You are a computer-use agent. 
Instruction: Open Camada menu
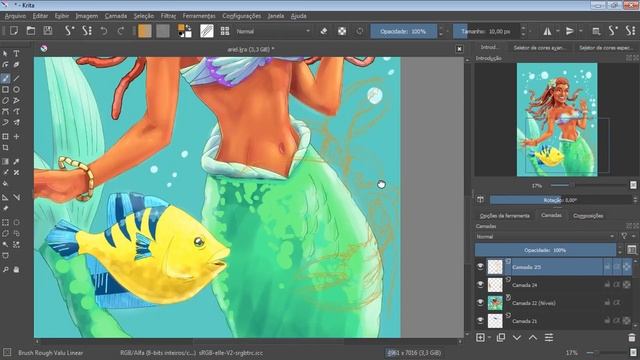[x=116, y=16]
